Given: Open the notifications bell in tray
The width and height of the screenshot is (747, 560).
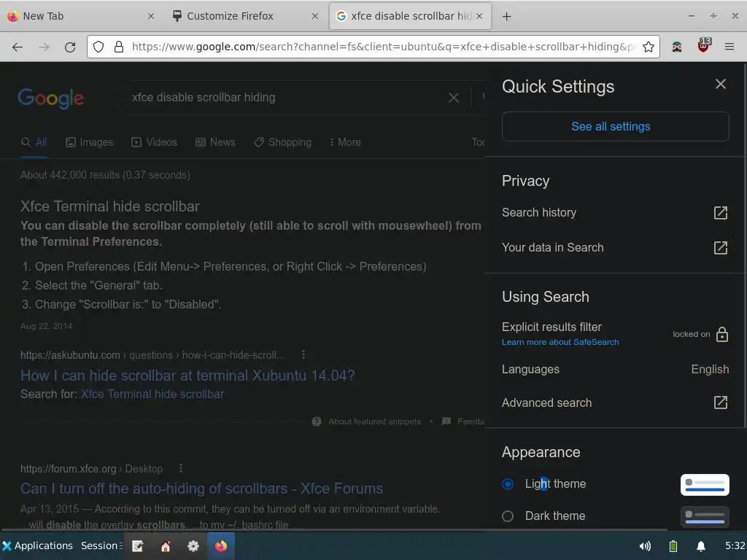Looking at the screenshot, I should click(x=701, y=546).
